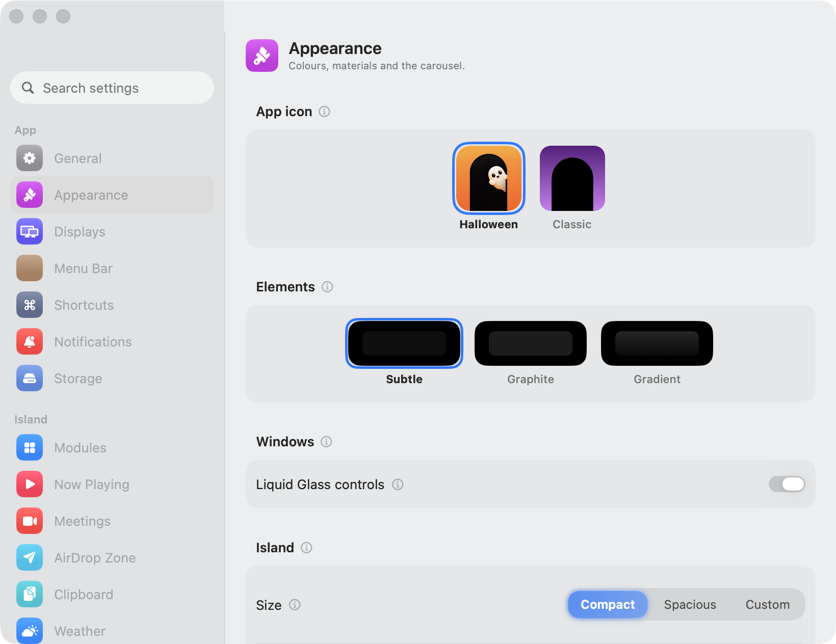This screenshot has width=836, height=644.
Task: Open the Shortcuts command-key icon
Action: pyautogui.click(x=30, y=305)
